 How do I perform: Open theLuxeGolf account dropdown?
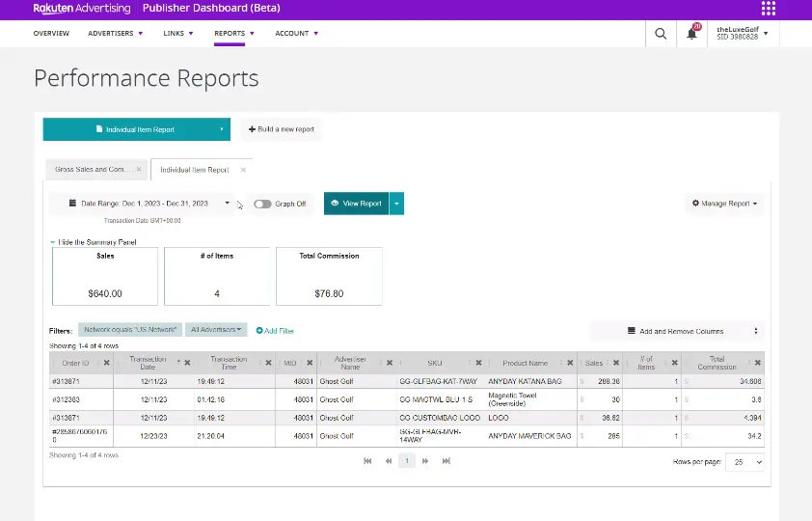pyautogui.click(x=743, y=33)
